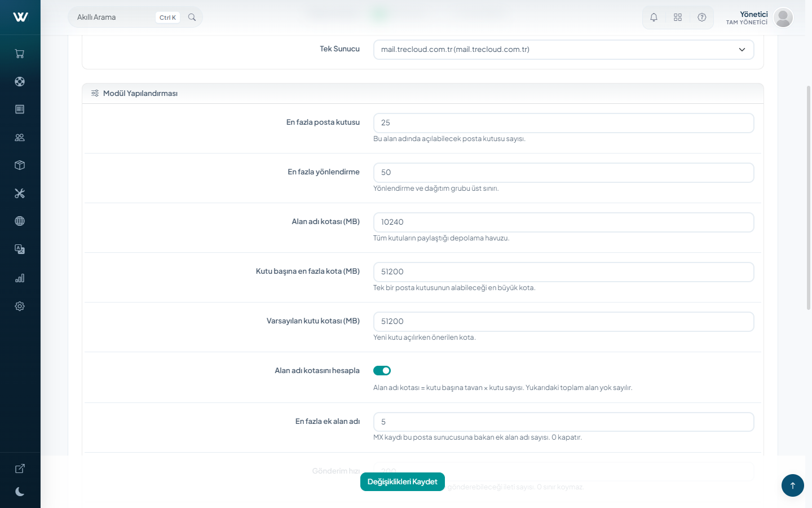Open the products box sidebar icon
Image resolution: width=812 pixels, height=508 pixels.
[x=20, y=165]
